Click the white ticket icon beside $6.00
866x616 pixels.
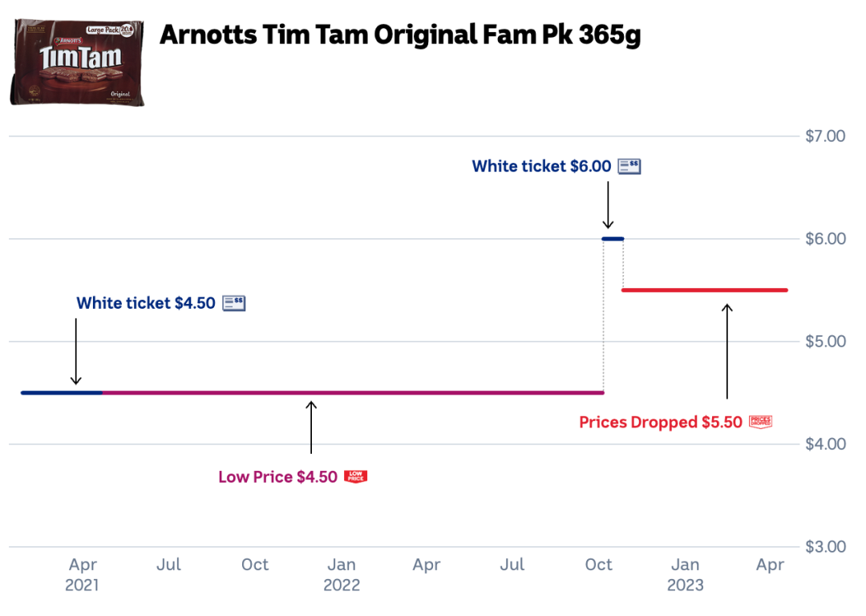pos(629,166)
